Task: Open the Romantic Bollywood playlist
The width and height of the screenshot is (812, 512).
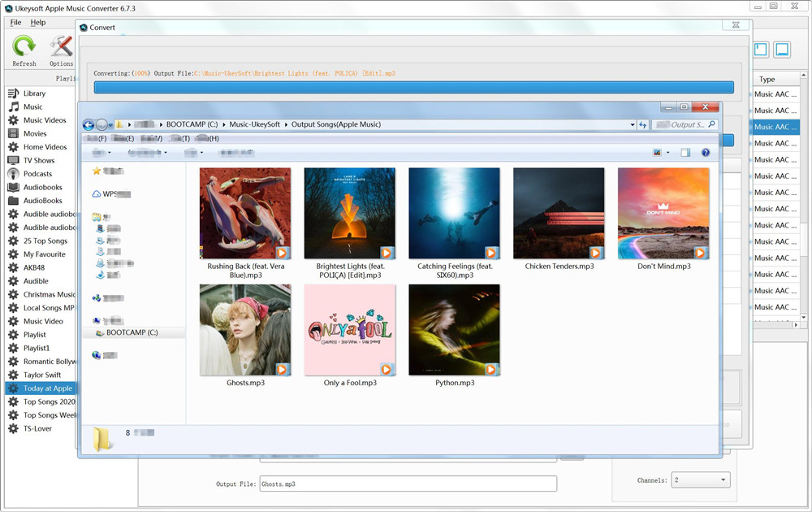Action: click(x=50, y=362)
